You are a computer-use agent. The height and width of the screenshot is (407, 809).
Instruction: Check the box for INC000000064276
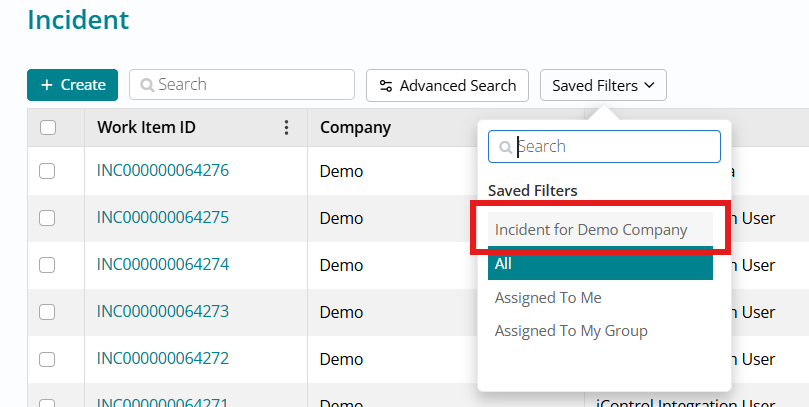tap(47, 171)
